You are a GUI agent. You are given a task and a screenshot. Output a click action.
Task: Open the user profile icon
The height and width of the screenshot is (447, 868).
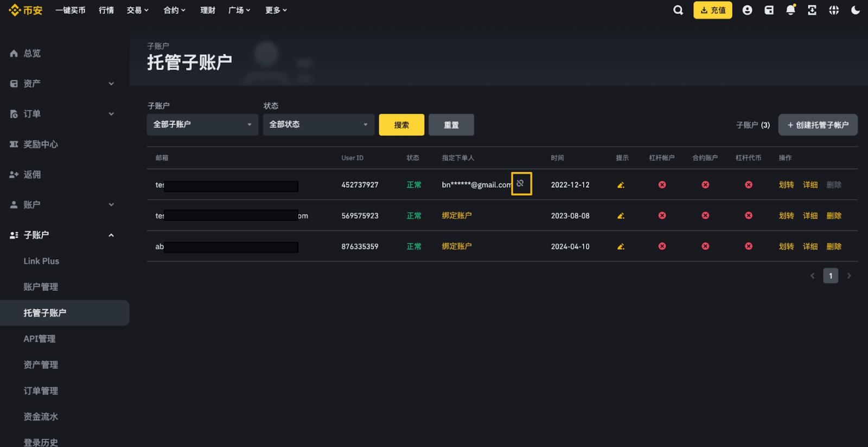747,10
